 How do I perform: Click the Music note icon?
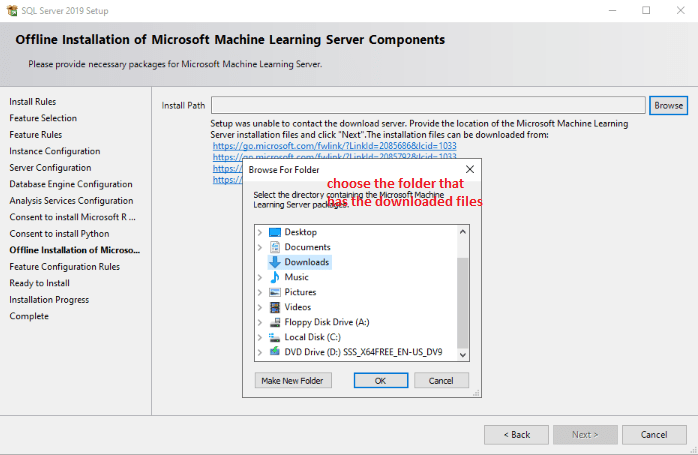pyautogui.click(x=275, y=277)
